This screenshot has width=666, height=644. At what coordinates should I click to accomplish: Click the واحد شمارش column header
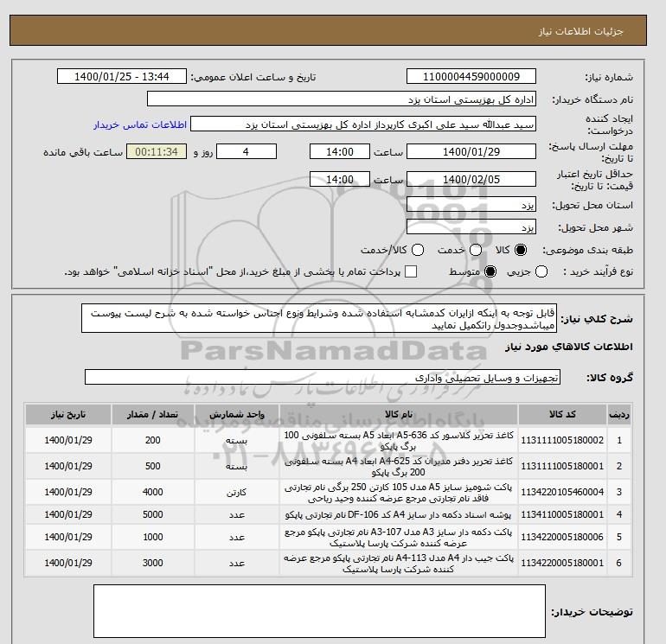(237, 415)
